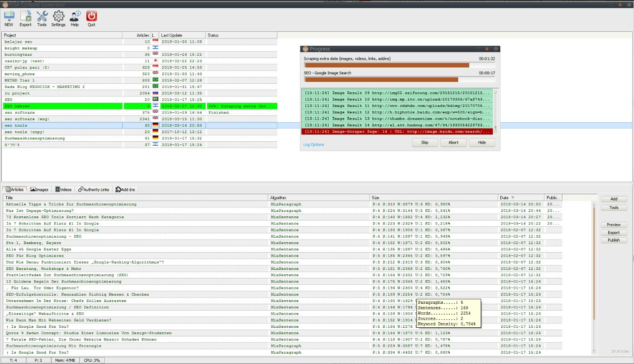Sort articles by the Size column header
Viewport: 634px width, 364px height.
434,197
